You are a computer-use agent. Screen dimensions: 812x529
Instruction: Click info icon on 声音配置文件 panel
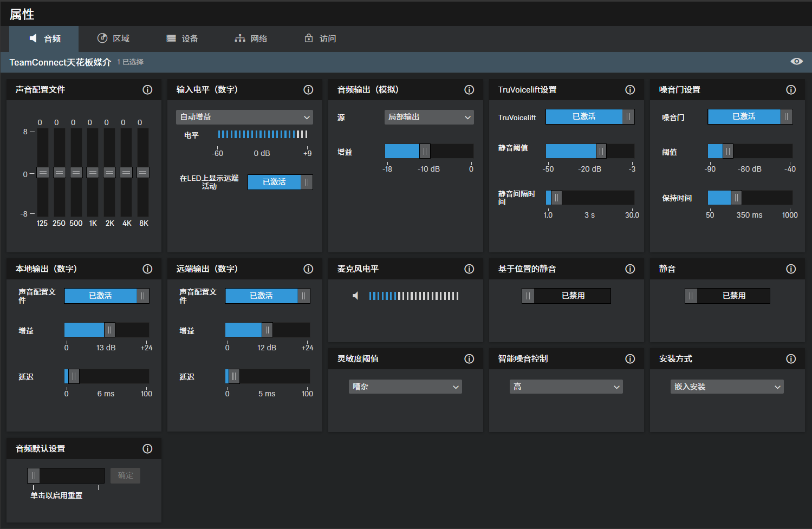tap(147, 90)
